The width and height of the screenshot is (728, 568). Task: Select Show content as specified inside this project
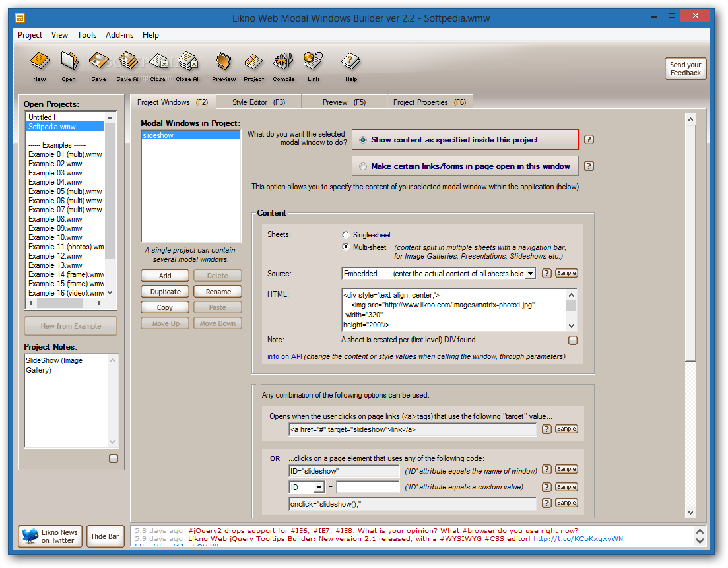coord(465,140)
